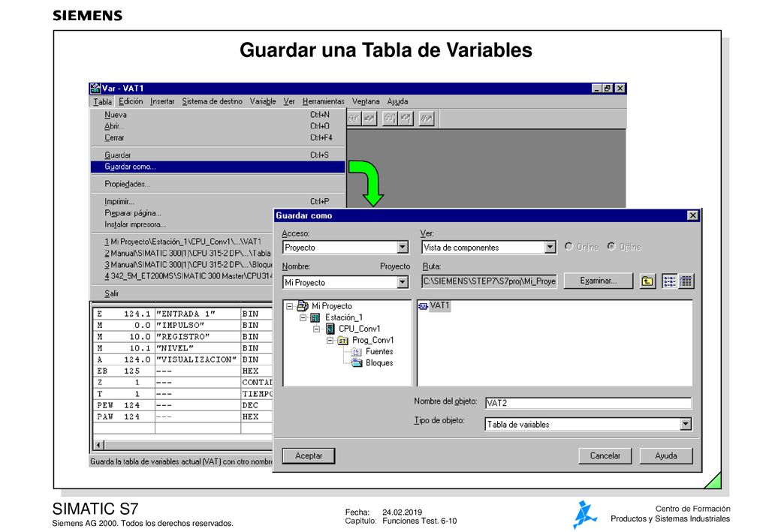Switch to details view icon in dialog
The image size is (769, 532).
pos(686,281)
